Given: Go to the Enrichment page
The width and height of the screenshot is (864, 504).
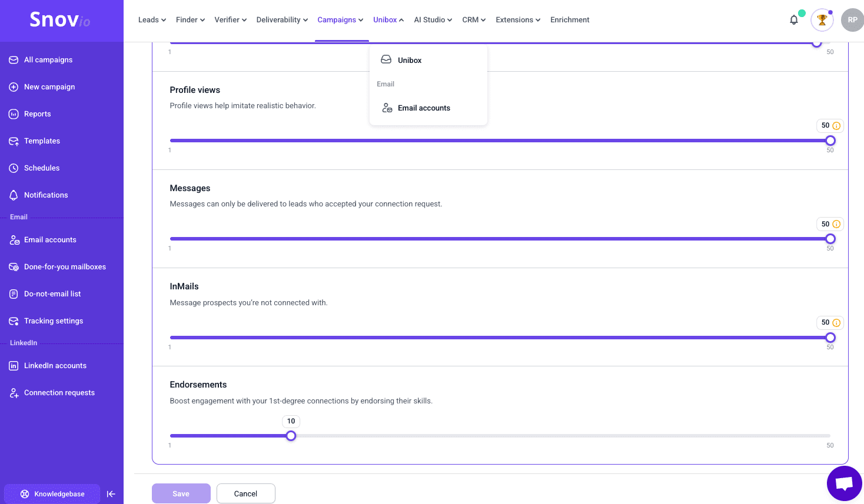Looking at the screenshot, I should 570,20.
